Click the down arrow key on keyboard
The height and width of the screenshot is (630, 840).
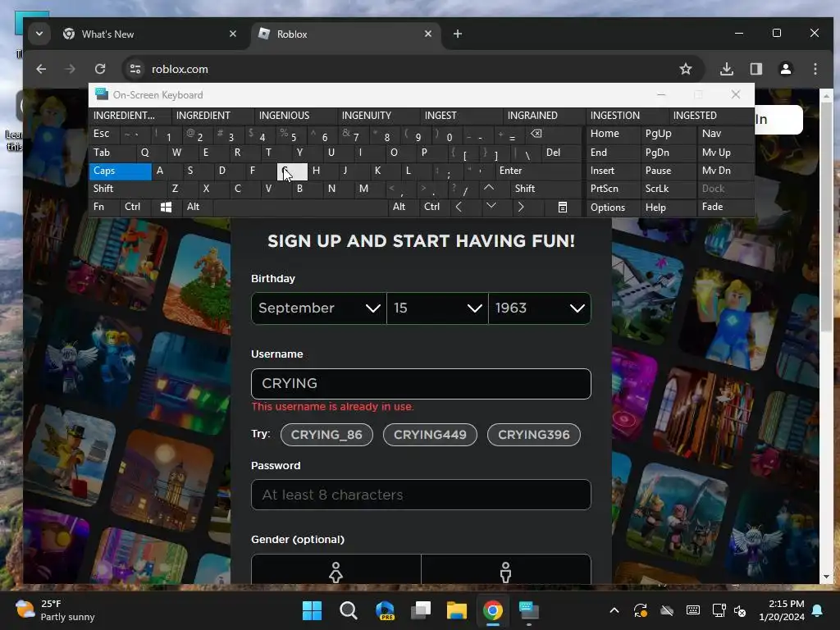tap(491, 206)
